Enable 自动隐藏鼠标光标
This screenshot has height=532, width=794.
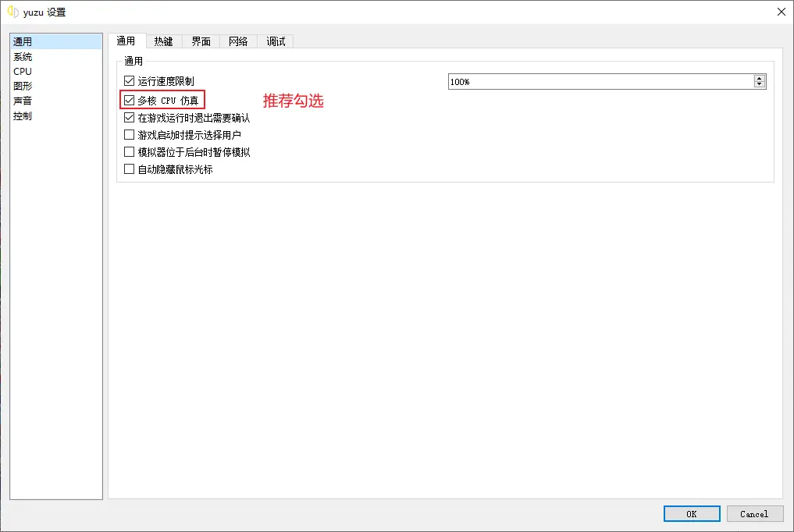click(129, 168)
